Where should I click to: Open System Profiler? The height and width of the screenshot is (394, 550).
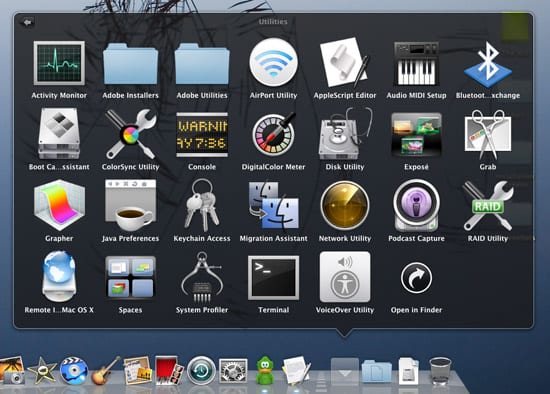(202, 277)
